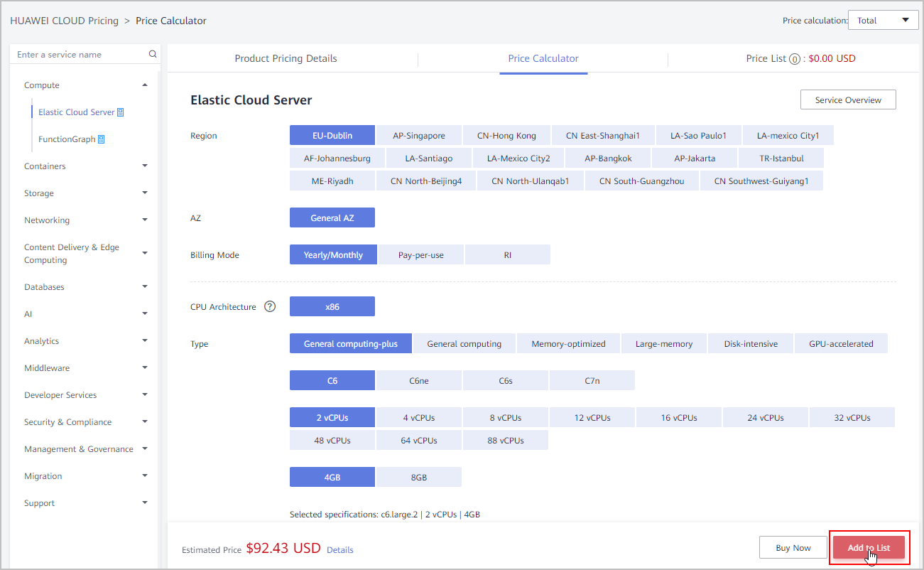Select the C6s flavor series
924x570 pixels.
(x=506, y=381)
